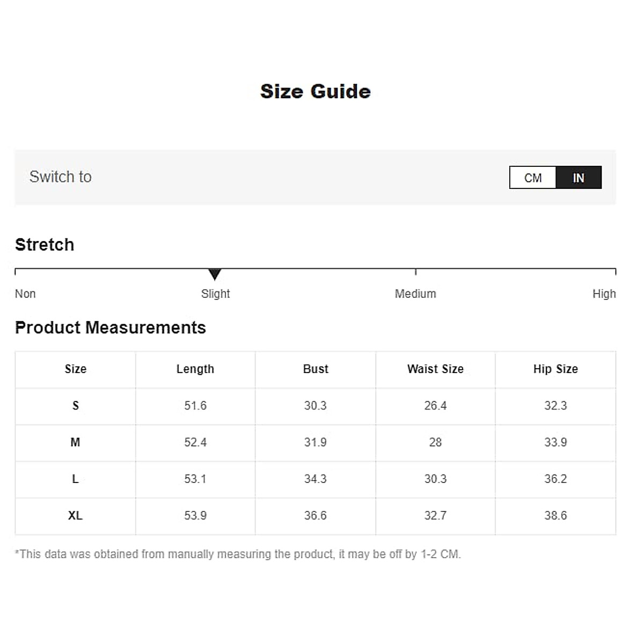644x644 pixels.
Task: Switch units to CM
Action: (532, 178)
